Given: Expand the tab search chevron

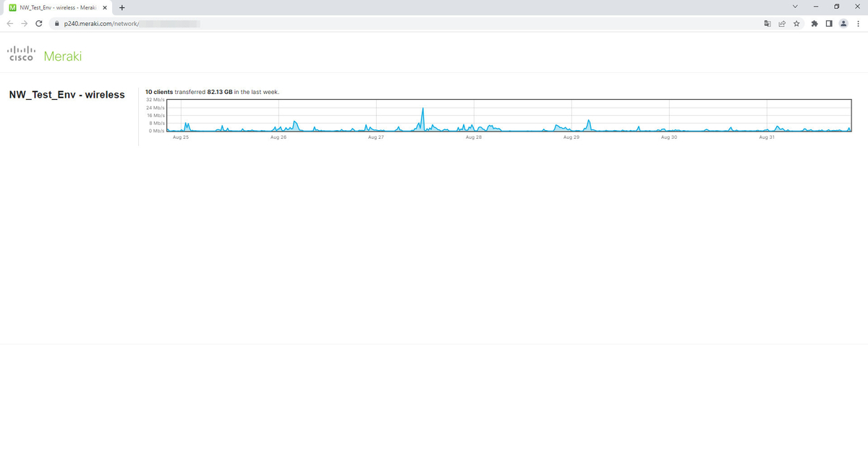Looking at the screenshot, I should [795, 7].
